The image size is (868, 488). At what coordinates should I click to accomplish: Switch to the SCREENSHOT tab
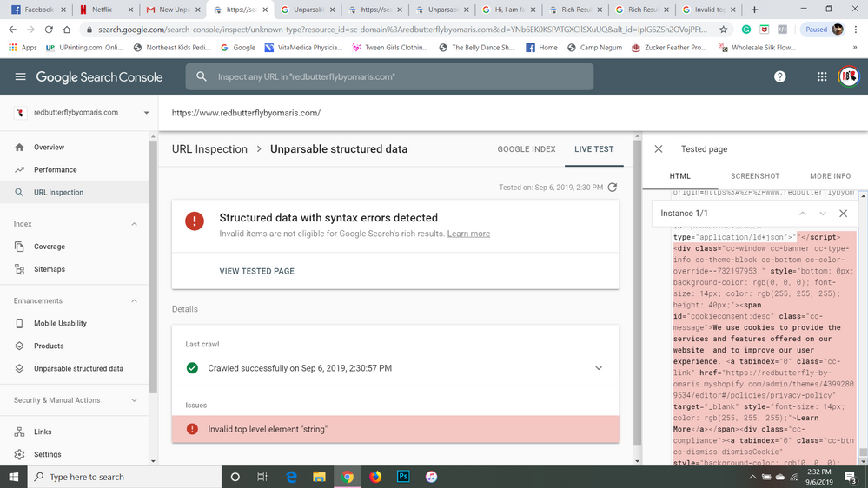coord(755,176)
